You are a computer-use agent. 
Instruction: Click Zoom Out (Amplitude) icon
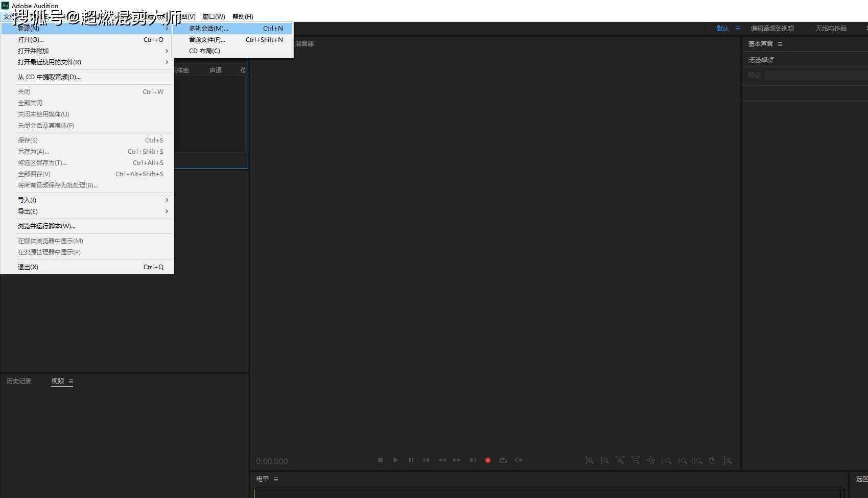point(604,461)
